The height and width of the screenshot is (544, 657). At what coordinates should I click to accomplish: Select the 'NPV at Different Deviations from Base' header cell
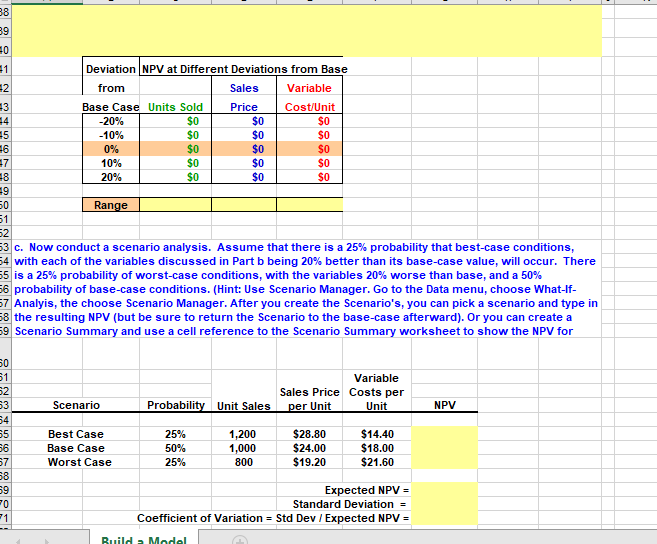pyautogui.click(x=245, y=69)
